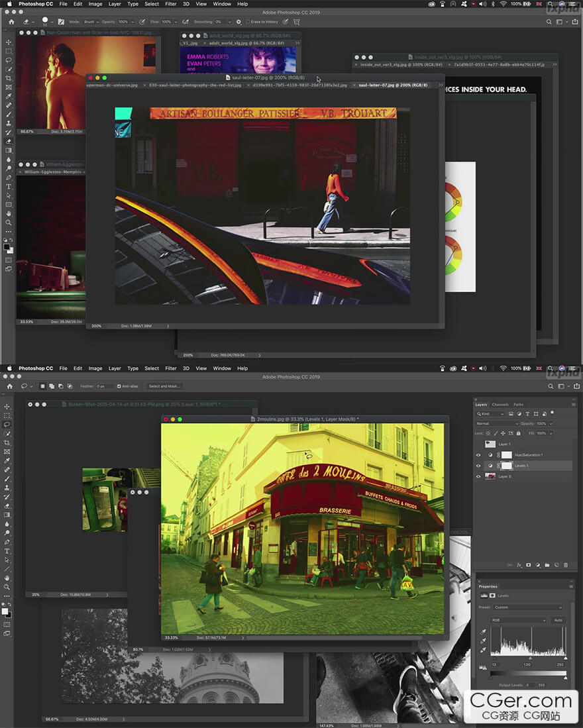The image size is (583, 728).
Task: Open Filter menu in upper Photoshop menu bar
Action: click(171, 4)
